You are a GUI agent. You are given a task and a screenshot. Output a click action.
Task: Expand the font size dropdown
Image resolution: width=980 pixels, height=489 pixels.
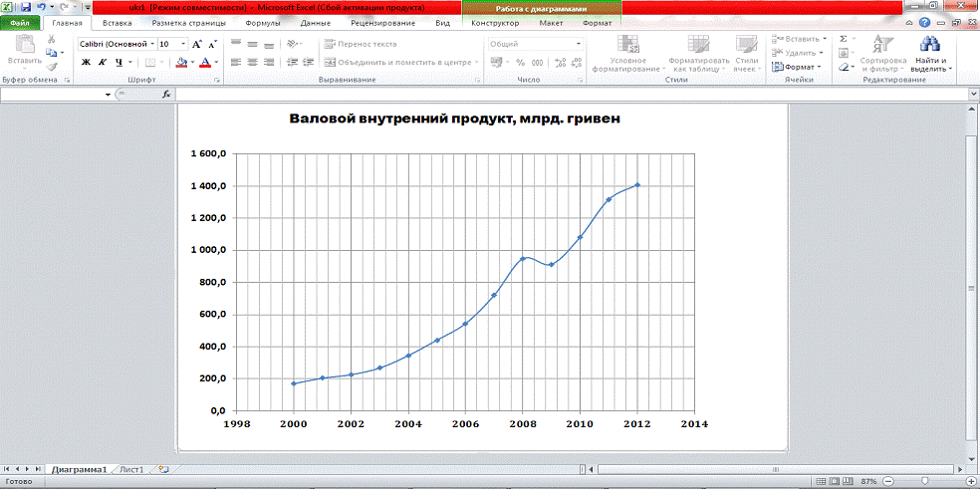(x=181, y=44)
